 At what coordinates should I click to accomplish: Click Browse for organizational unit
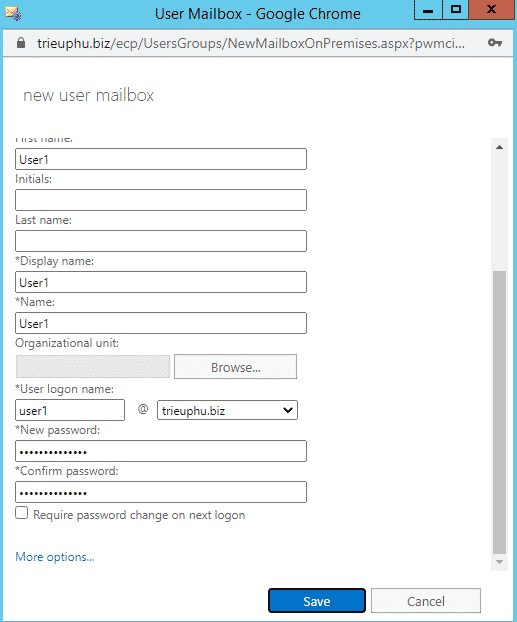coord(235,367)
